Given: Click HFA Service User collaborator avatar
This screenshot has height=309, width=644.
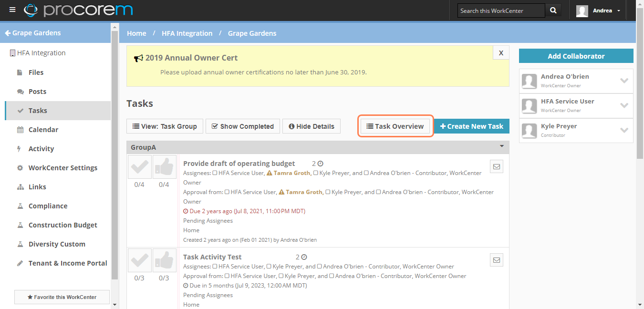Looking at the screenshot, I should (x=530, y=106).
